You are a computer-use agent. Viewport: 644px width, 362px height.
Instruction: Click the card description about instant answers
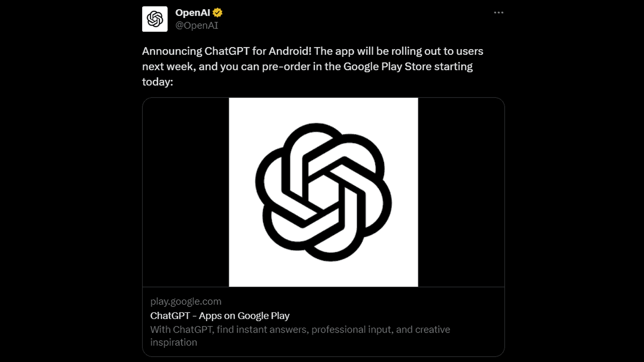(x=300, y=336)
